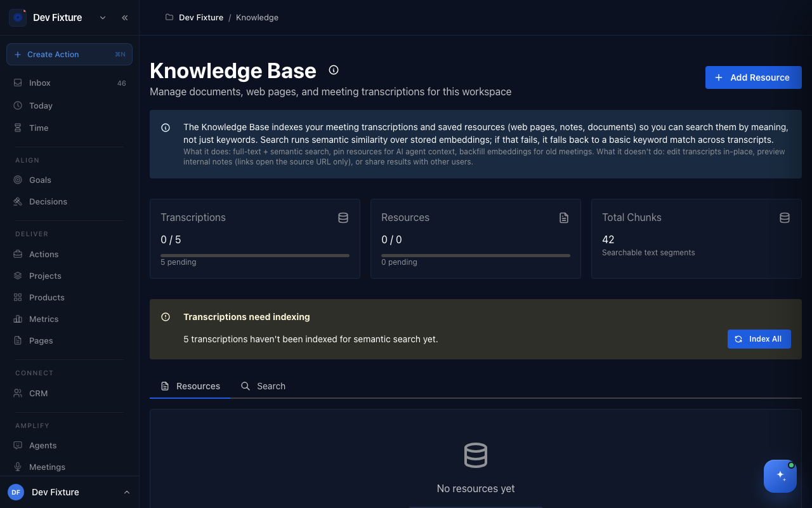Open Meetings from the sidebar
812x508 pixels.
(x=69, y=467)
